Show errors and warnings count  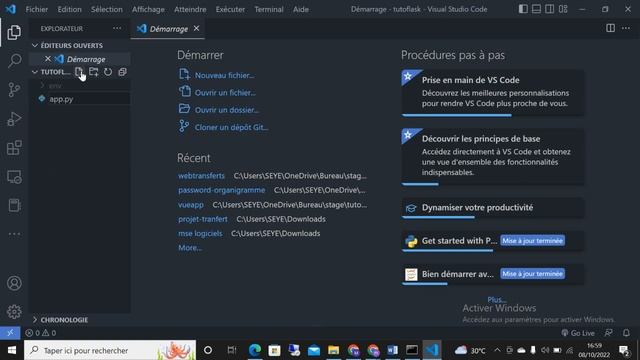coord(40,333)
